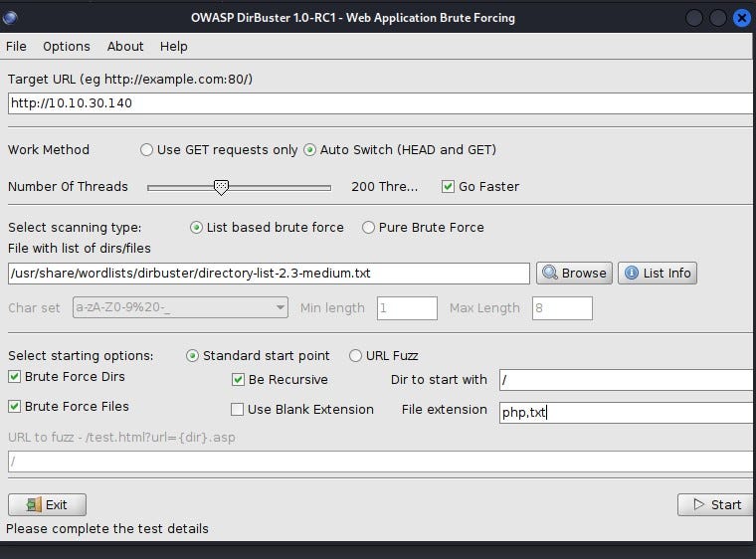The height and width of the screenshot is (559, 756).
Task: Click the Target URL input field
Action: pos(378,103)
